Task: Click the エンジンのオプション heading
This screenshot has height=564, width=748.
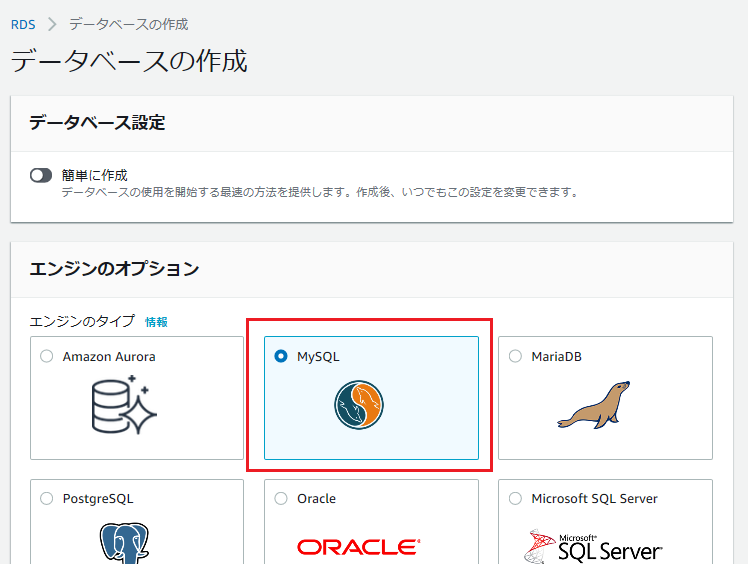Action: pyautogui.click(x=114, y=269)
